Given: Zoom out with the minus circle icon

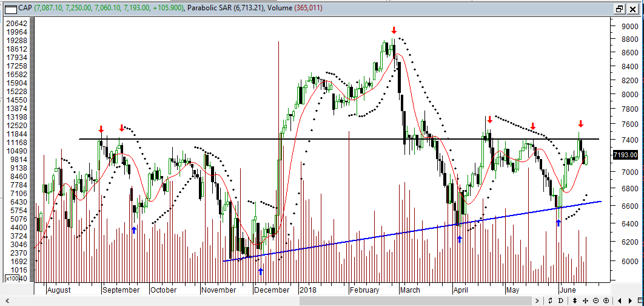Looking at the screenshot, I should (x=596, y=301).
